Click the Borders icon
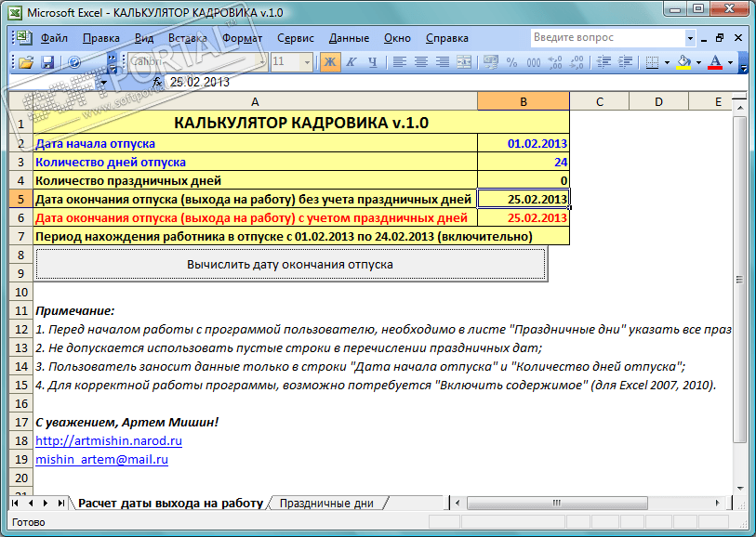This screenshot has height=537, width=756. click(x=652, y=62)
